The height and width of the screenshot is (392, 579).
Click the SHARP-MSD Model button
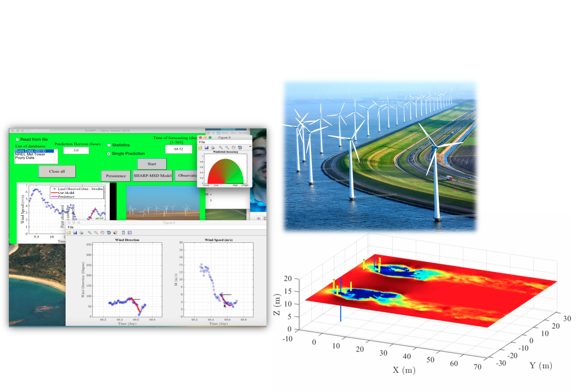tap(153, 176)
